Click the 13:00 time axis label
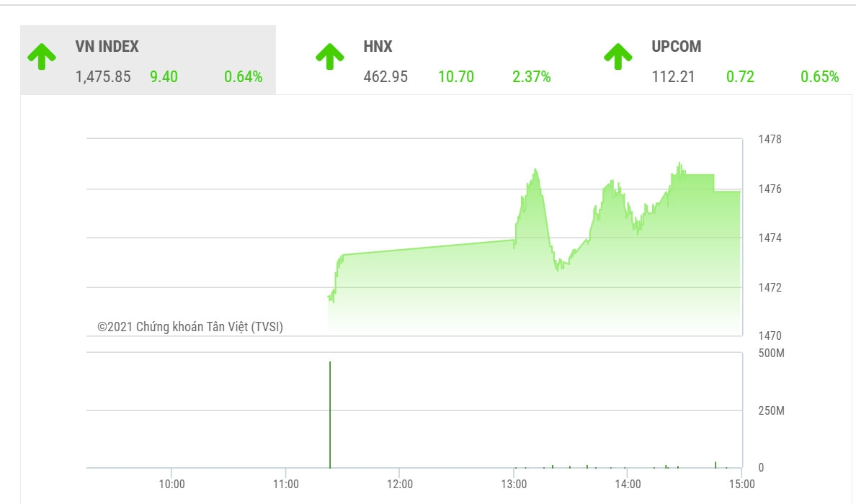This screenshot has width=856, height=504. [514, 484]
